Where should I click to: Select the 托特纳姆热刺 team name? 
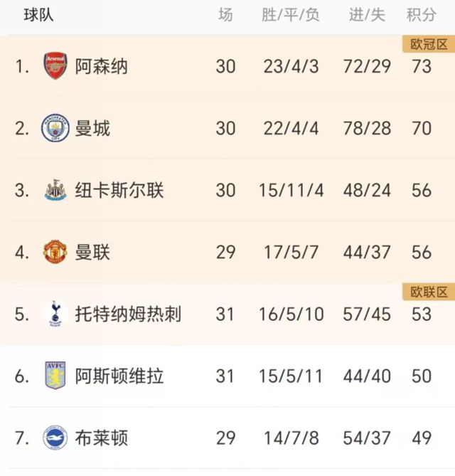pos(128,314)
